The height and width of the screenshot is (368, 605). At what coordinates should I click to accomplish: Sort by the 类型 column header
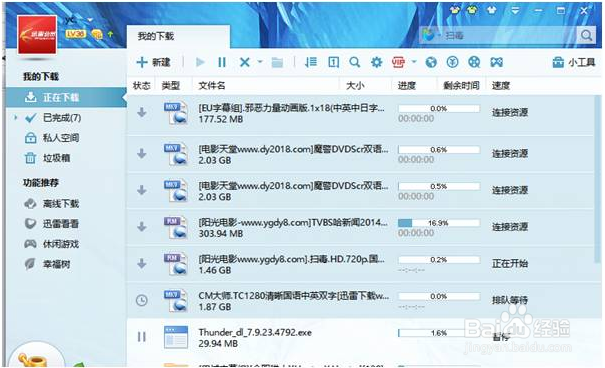tap(171, 86)
